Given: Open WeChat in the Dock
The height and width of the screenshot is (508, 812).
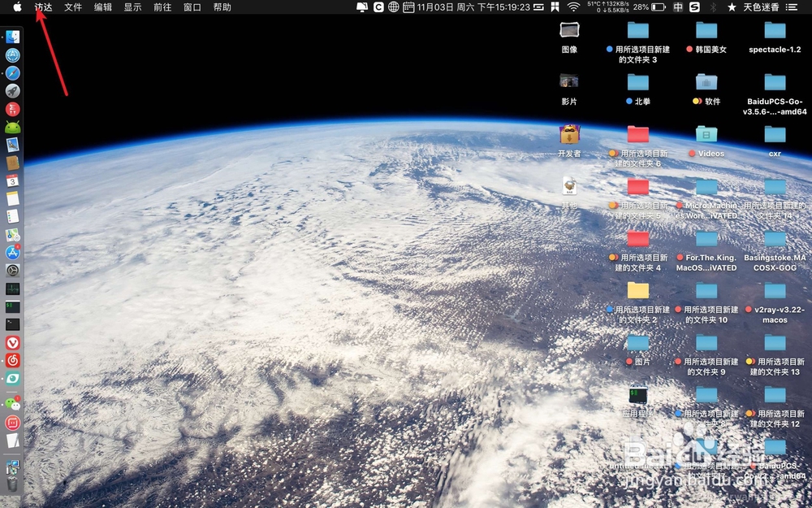Looking at the screenshot, I should click(12, 404).
